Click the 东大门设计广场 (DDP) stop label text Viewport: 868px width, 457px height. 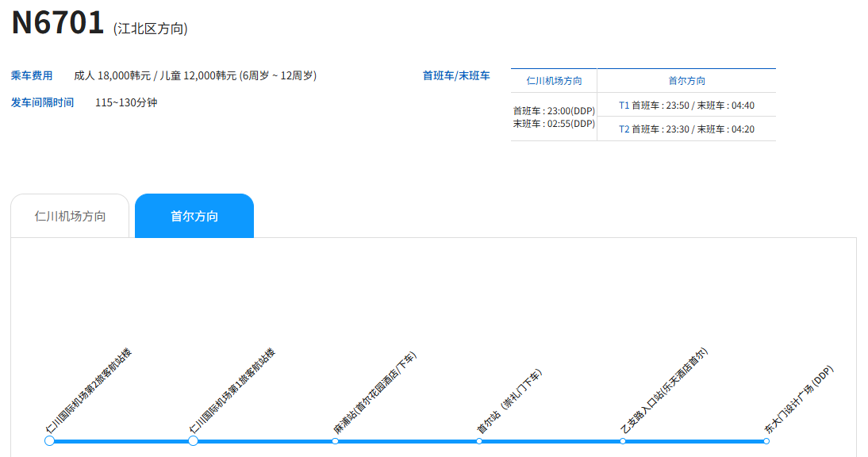[x=798, y=399]
